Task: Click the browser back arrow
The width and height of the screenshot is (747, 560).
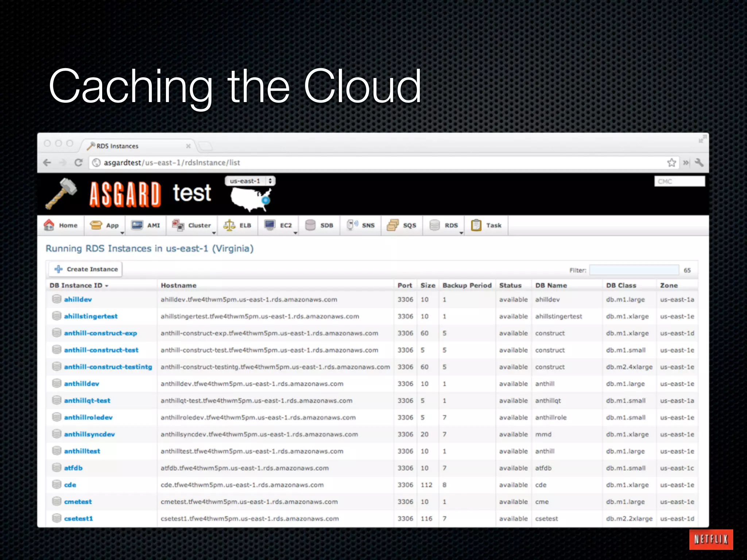Action: (x=47, y=163)
